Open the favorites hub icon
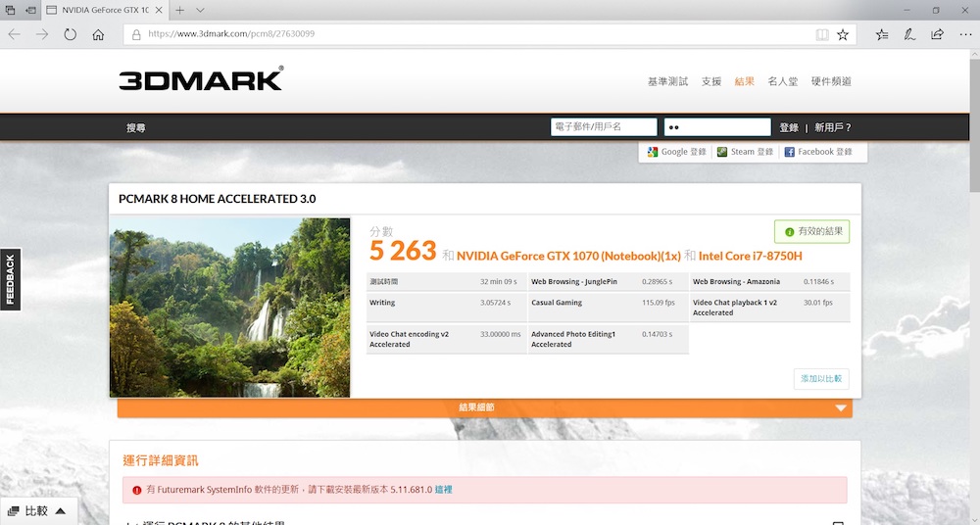 tap(882, 34)
